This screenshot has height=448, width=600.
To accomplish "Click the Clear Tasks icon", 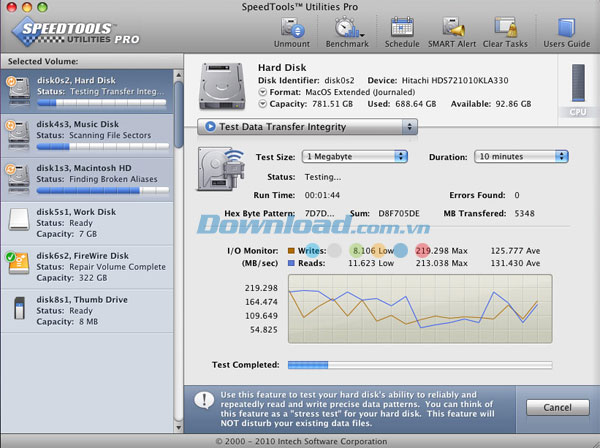I will (505, 28).
